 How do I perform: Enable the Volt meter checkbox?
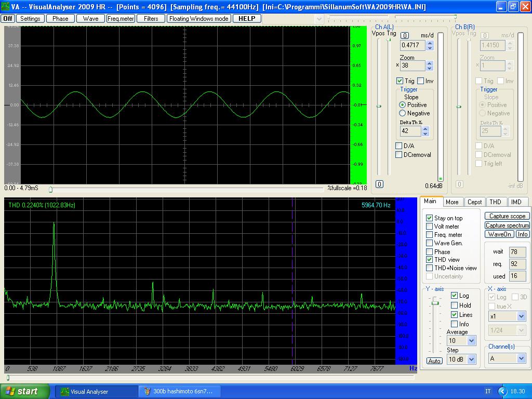point(429,227)
